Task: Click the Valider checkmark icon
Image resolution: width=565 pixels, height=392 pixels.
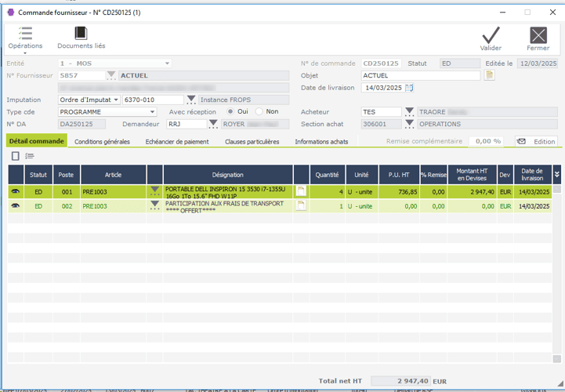Action: (491, 35)
